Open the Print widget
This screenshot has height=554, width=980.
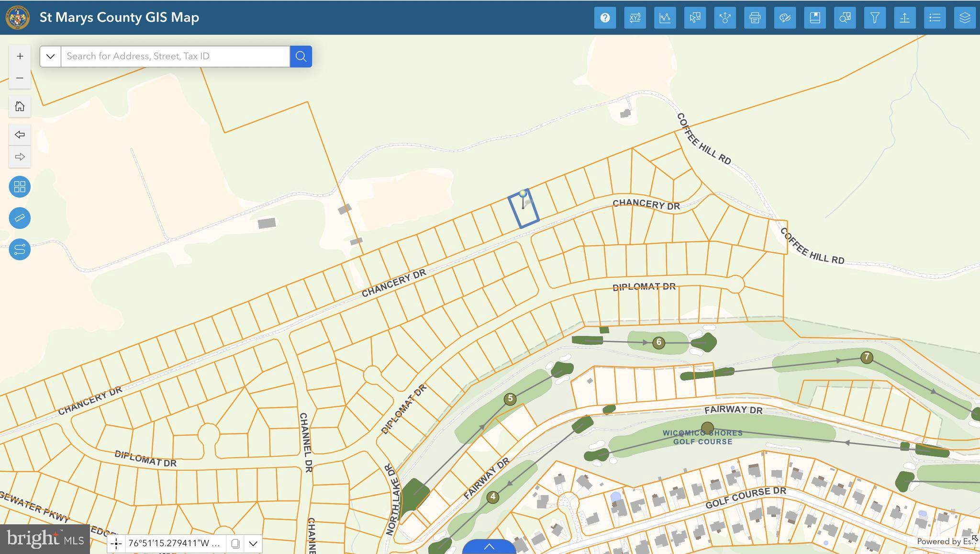(x=755, y=18)
